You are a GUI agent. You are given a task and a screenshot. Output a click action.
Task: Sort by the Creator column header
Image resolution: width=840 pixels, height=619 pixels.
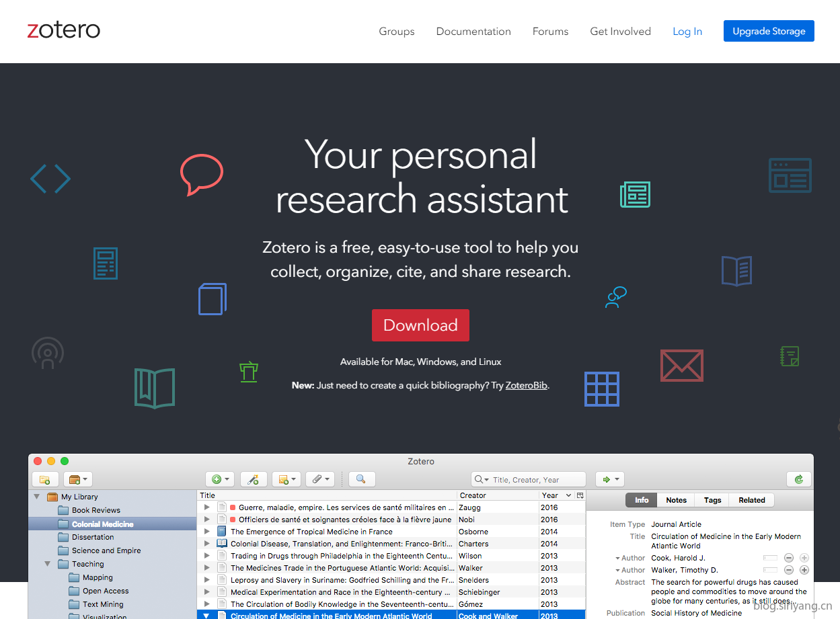(x=498, y=495)
